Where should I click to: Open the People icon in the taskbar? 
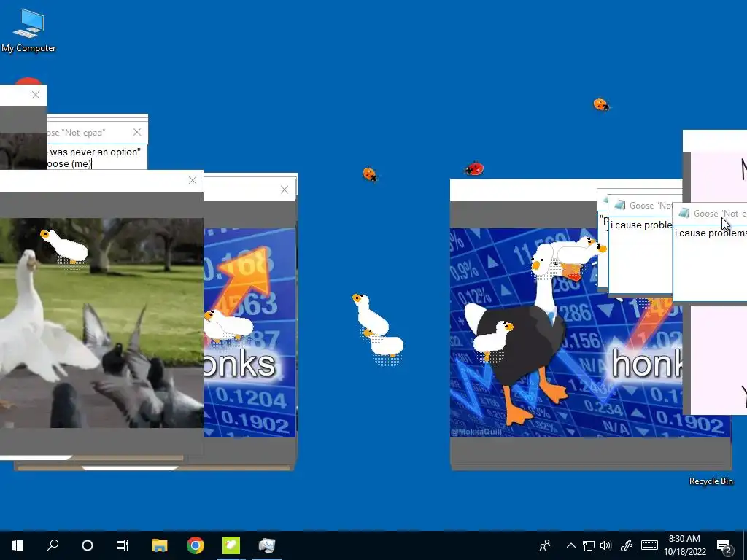tap(545, 545)
